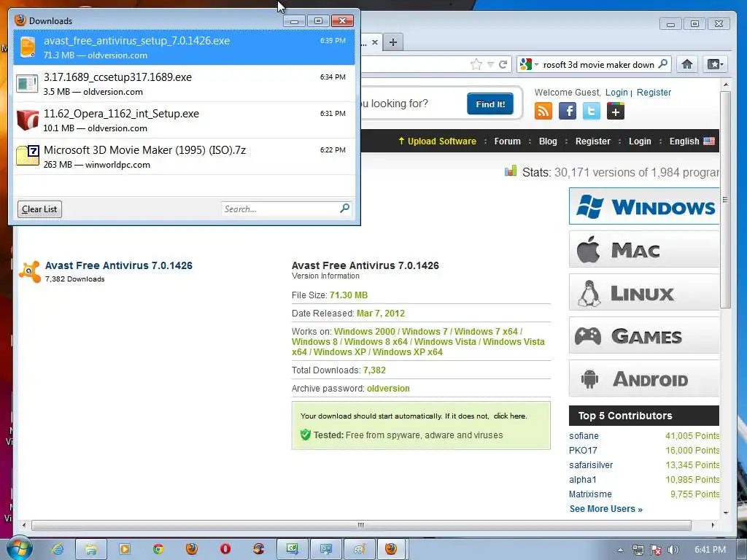Image resolution: width=747 pixels, height=560 pixels.
Task: Open Action Center flag tray icon
Action: pyautogui.click(x=656, y=550)
